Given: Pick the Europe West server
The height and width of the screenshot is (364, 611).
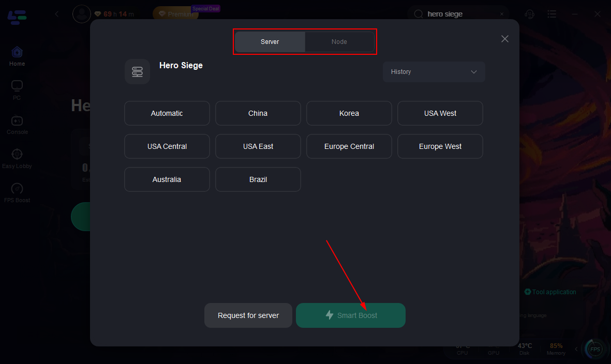Looking at the screenshot, I should [x=440, y=146].
